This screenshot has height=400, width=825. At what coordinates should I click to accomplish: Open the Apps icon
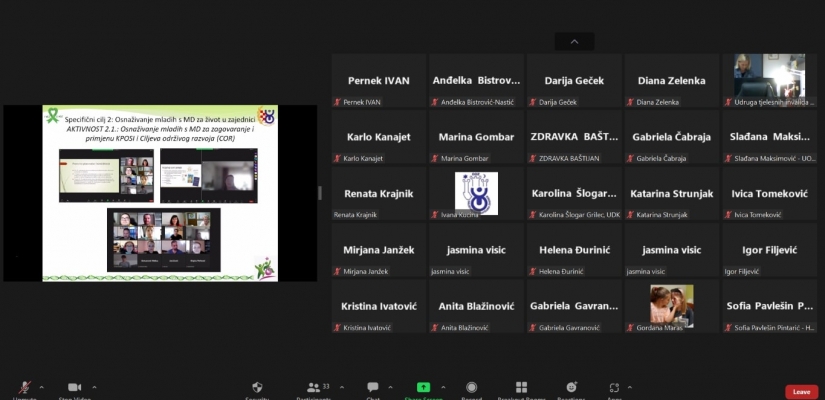pyautogui.click(x=614, y=388)
